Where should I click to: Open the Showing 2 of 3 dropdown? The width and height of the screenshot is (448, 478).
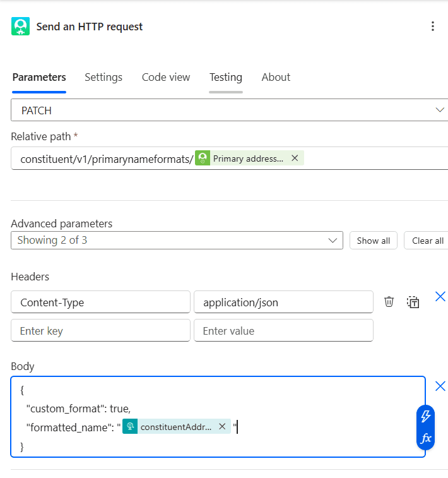tap(177, 240)
